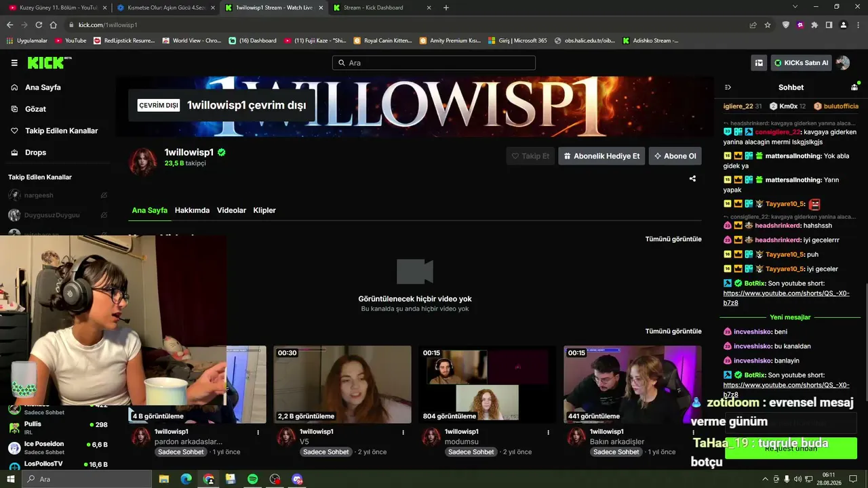
Task: Open the nargeesh followed channel
Action: coord(58,195)
